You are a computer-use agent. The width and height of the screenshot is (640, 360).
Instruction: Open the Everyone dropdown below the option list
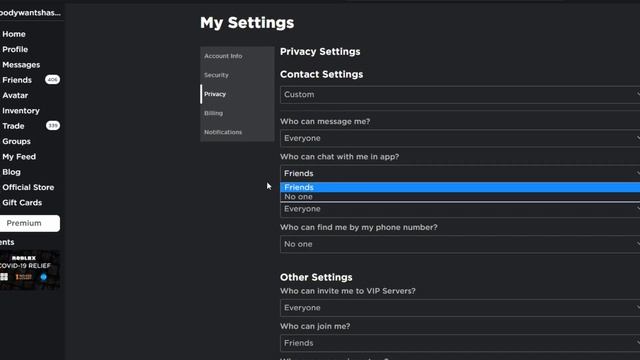tap(460, 209)
